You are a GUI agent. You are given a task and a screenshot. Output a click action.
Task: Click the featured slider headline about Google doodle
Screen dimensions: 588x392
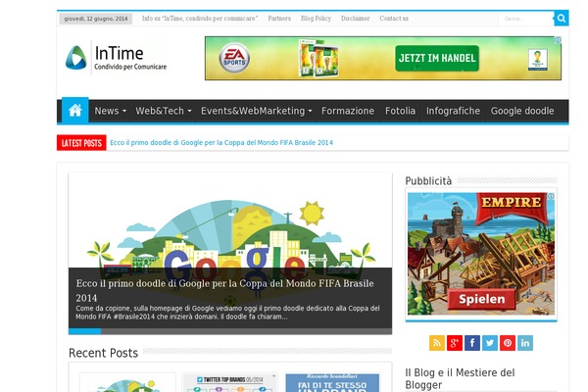pos(225,290)
